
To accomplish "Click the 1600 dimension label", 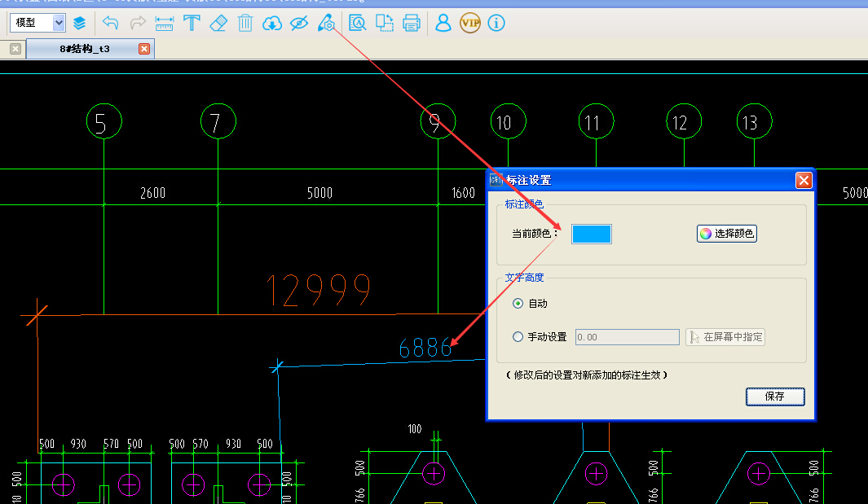I will (463, 193).
